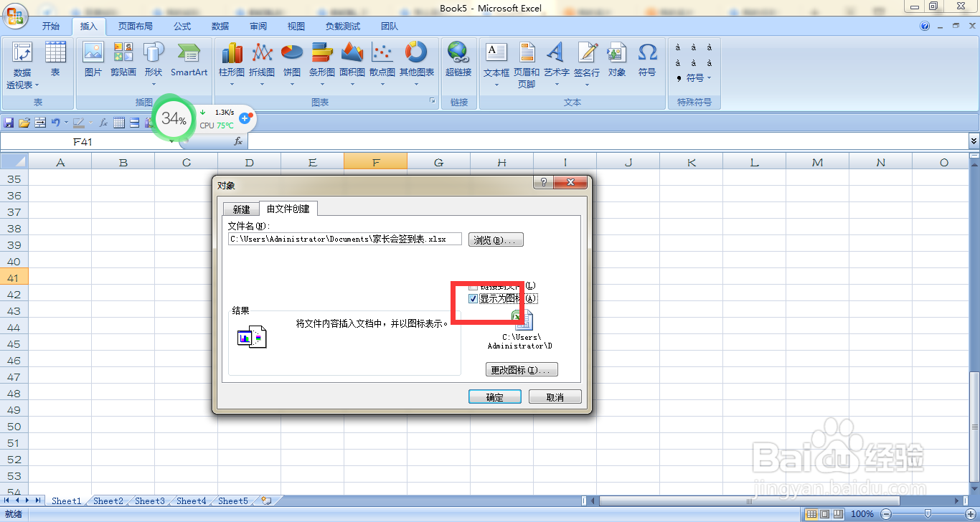Switch to the 新建 tab in the dialog

[241, 209]
